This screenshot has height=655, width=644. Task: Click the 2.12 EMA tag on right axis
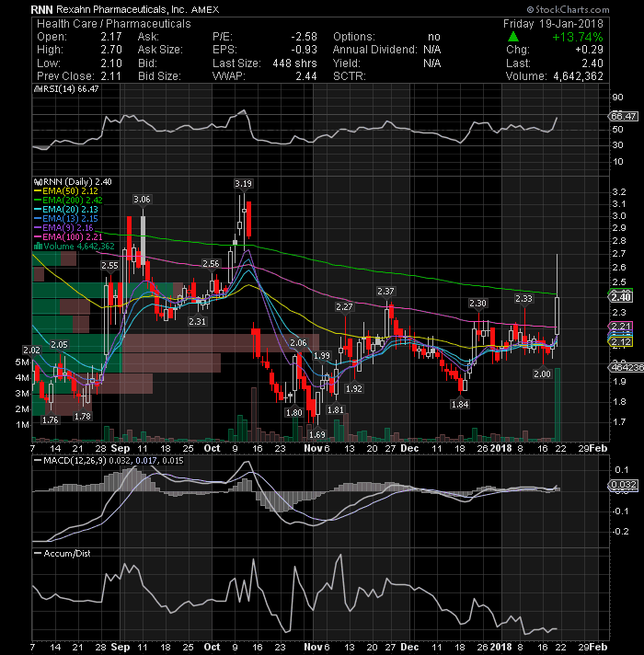pos(621,341)
